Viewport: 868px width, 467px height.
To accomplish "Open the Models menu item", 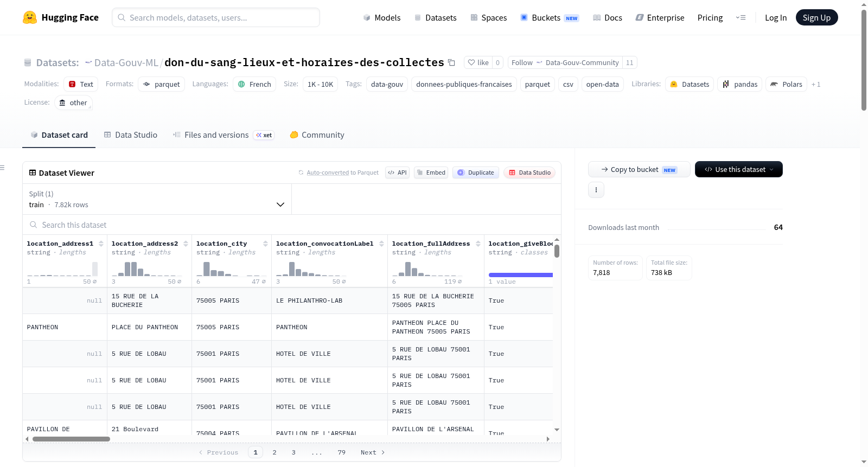I will click(x=382, y=17).
